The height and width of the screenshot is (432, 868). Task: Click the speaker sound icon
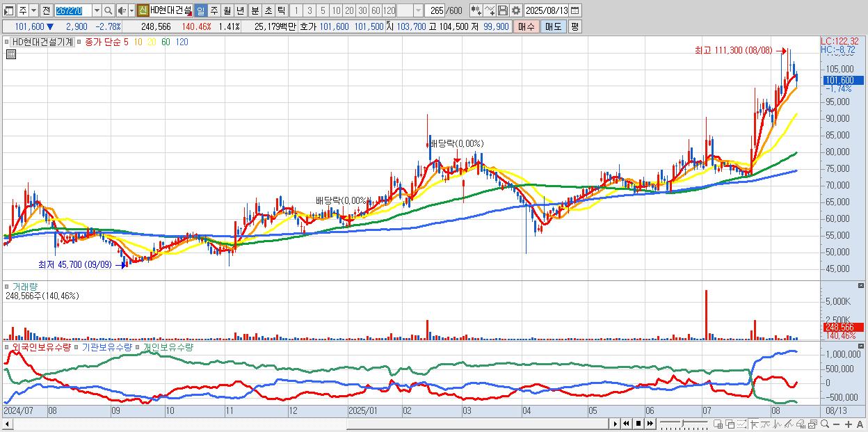122,10
